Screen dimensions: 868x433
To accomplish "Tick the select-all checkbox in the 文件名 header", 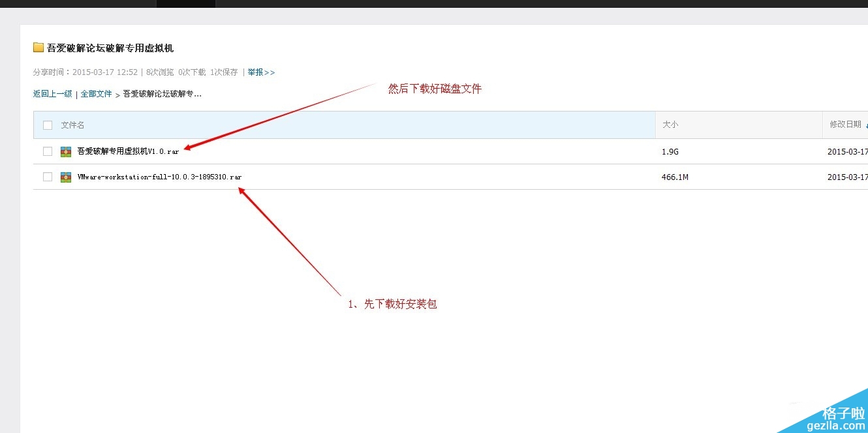I will coord(48,125).
